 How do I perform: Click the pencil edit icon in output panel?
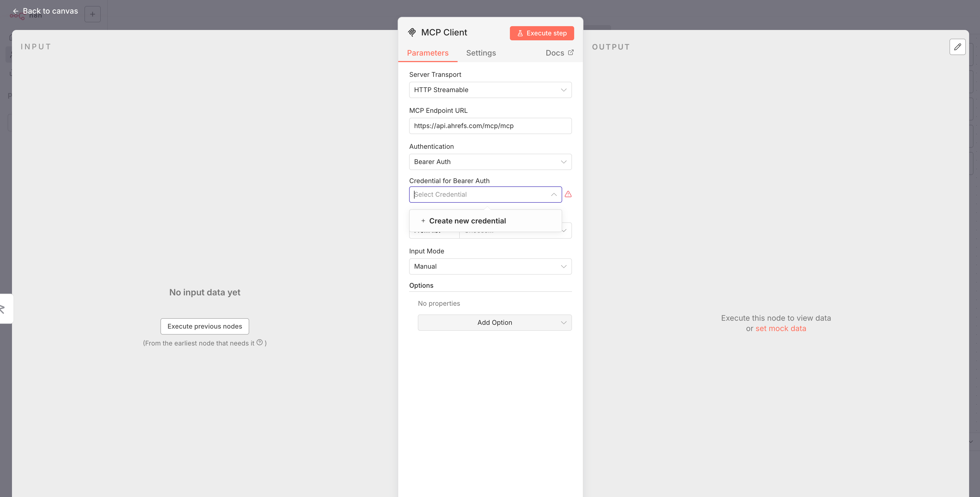tap(957, 47)
